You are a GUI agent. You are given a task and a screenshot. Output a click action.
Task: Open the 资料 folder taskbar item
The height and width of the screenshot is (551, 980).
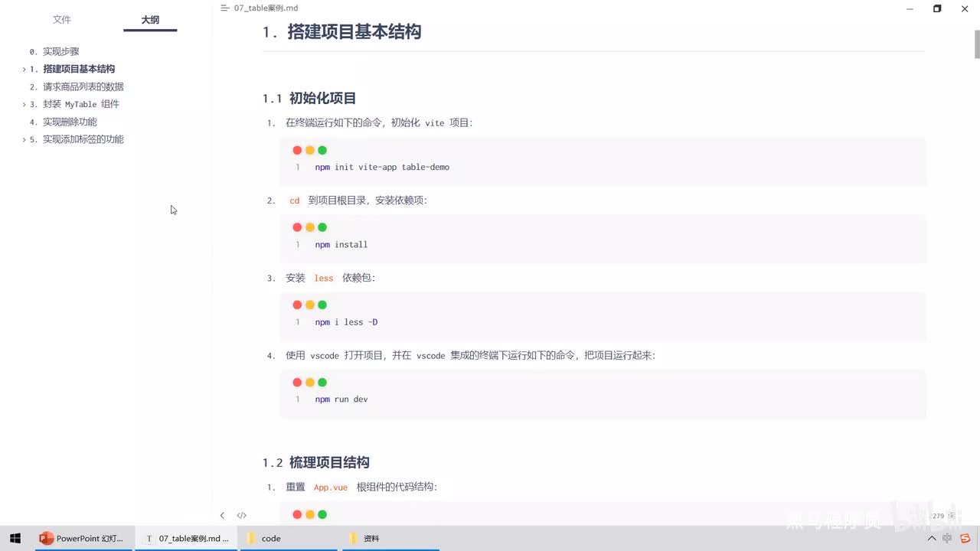point(389,538)
